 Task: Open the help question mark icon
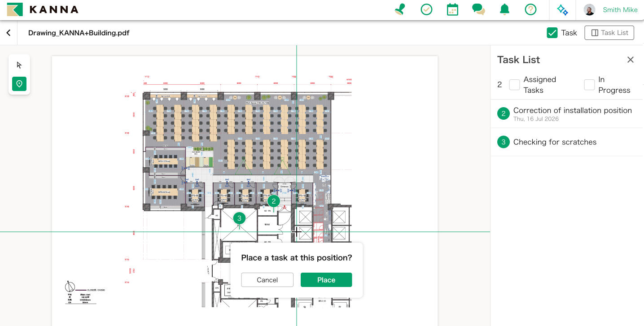(x=531, y=9)
